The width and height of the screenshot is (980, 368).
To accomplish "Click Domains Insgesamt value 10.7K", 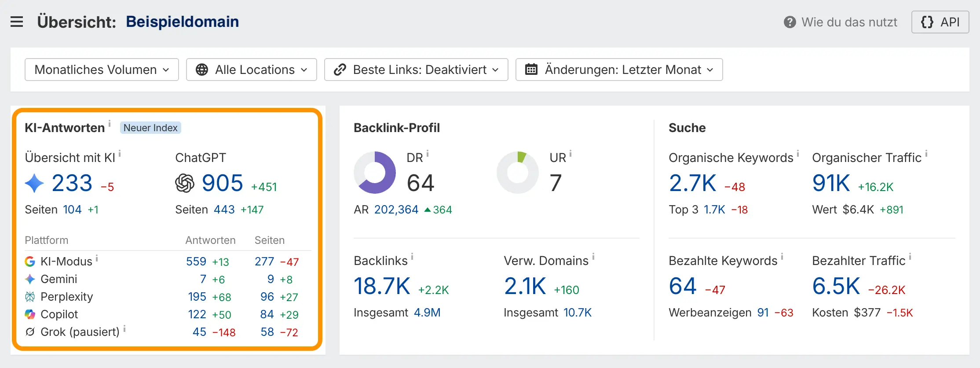I will click(x=578, y=313).
